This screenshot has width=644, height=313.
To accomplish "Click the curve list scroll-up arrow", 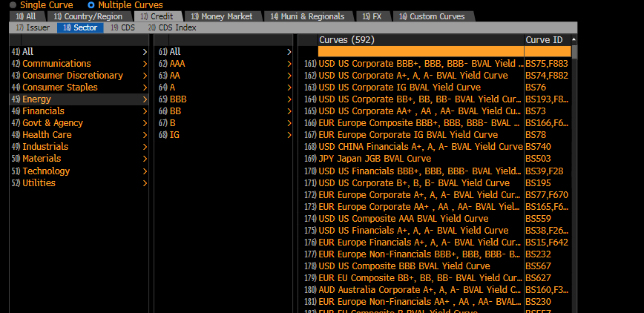I will tap(574, 39).
